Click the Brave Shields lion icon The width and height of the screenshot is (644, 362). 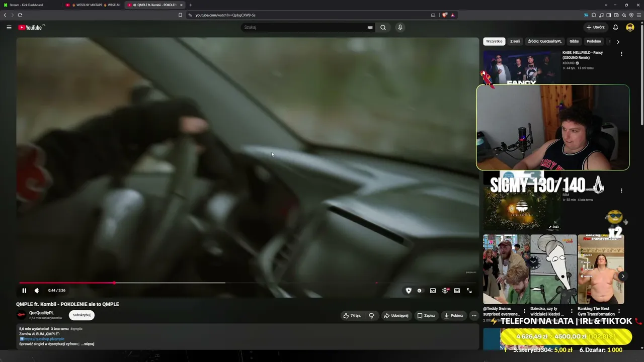(445, 15)
